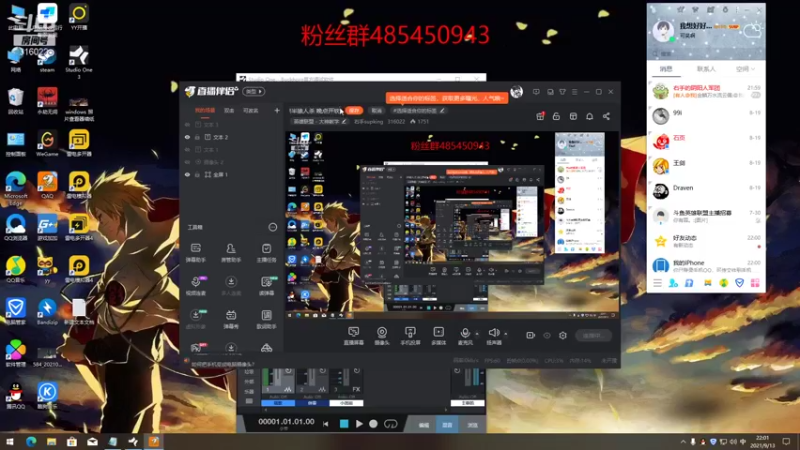The width and height of the screenshot is (800, 450).
Task: Toggle visibility of 文本 2 layer
Action: (187, 137)
